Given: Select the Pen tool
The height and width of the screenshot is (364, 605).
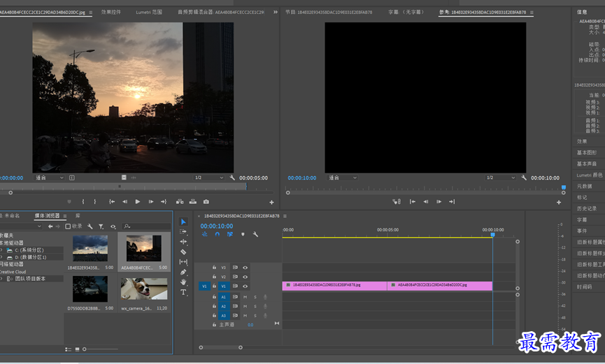Looking at the screenshot, I should click(183, 272).
